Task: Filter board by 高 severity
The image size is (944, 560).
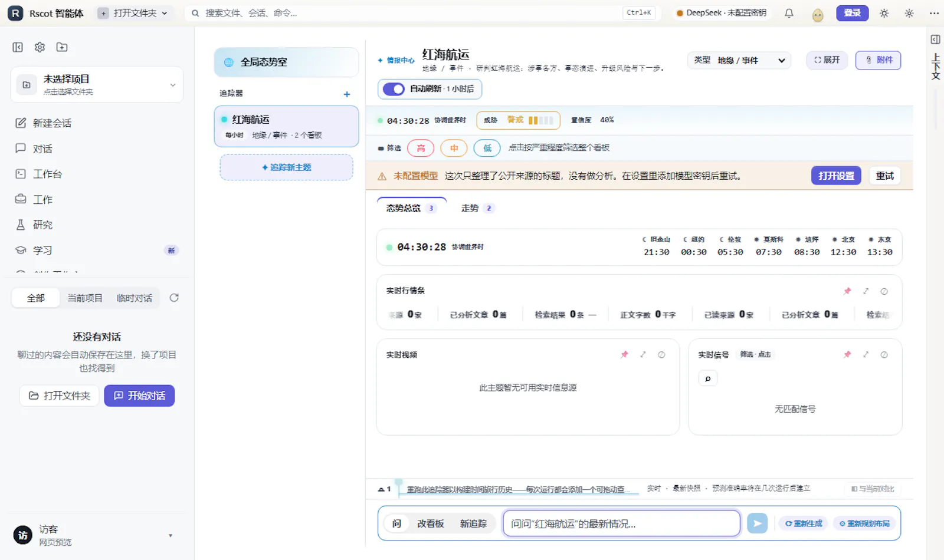Action: tap(421, 148)
